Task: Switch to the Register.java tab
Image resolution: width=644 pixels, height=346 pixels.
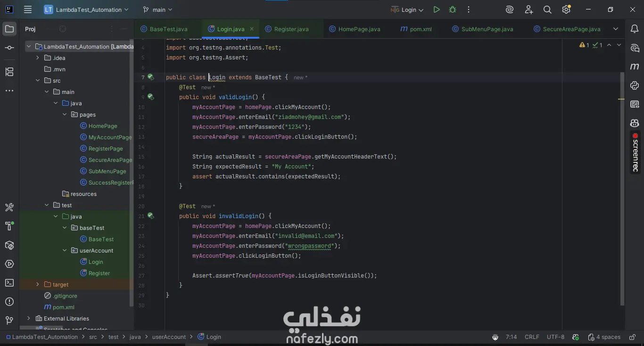Action: (x=287, y=29)
